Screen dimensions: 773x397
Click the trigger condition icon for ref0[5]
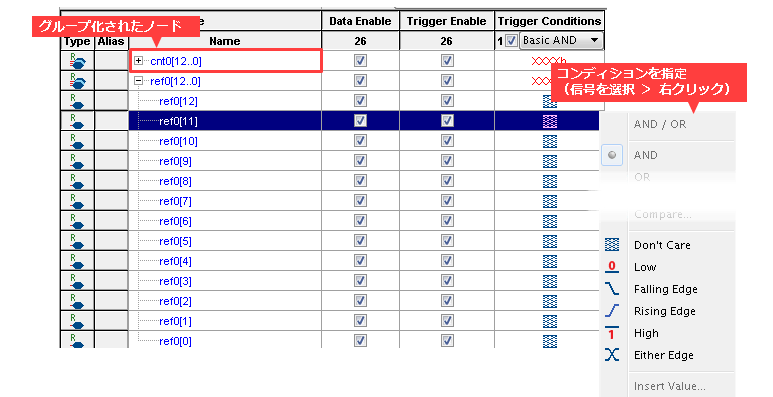click(x=550, y=241)
